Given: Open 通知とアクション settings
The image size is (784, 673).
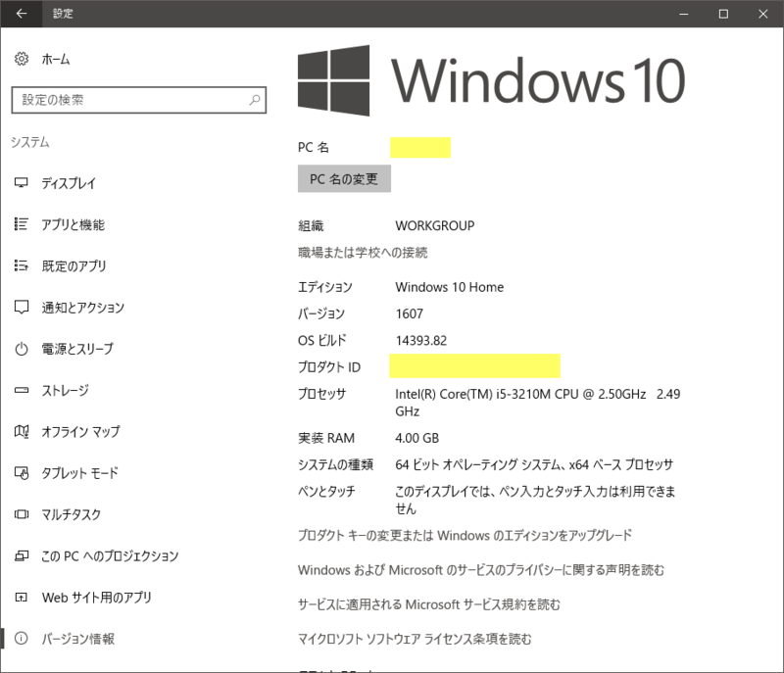Looking at the screenshot, I should point(83,308).
